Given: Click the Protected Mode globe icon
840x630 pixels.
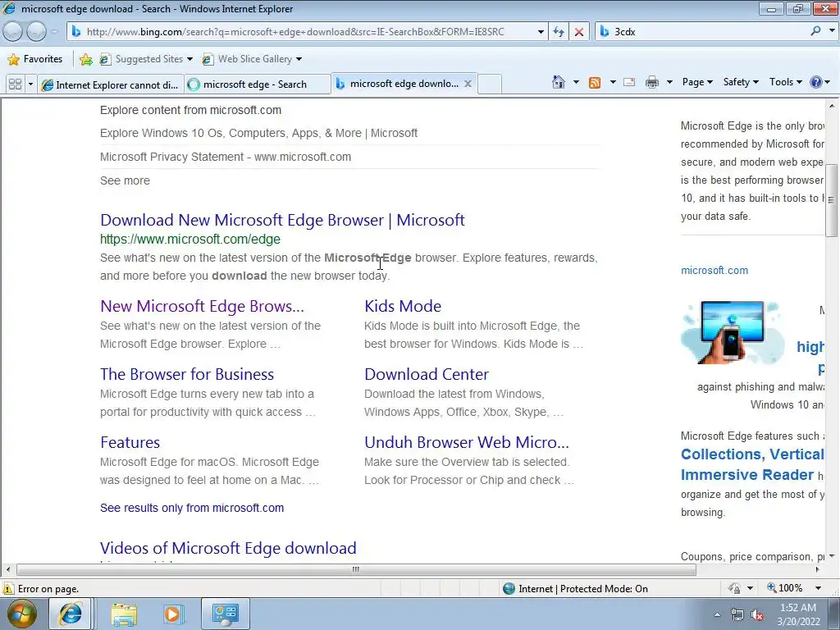Looking at the screenshot, I should point(509,588).
